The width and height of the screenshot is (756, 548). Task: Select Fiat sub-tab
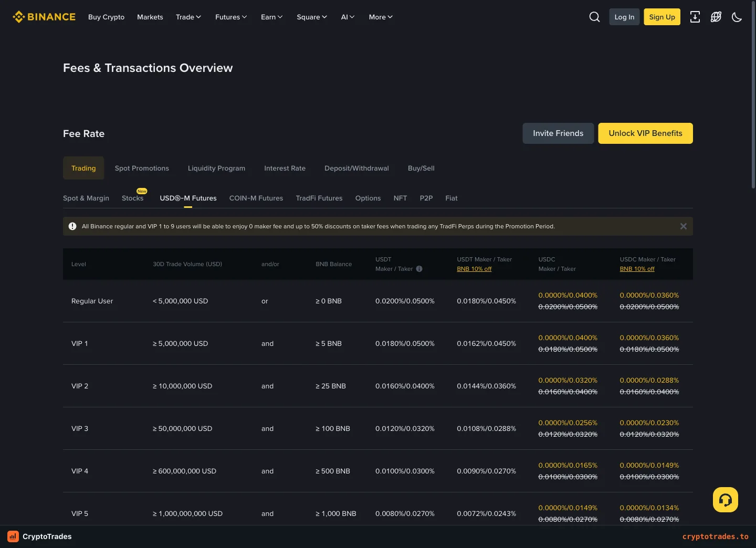pyautogui.click(x=451, y=198)
